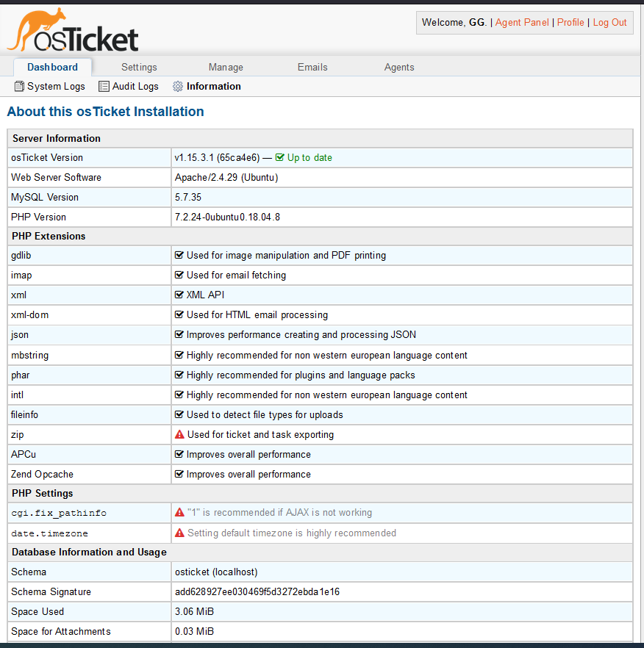Go to System Logs submenu

[50, 86]
